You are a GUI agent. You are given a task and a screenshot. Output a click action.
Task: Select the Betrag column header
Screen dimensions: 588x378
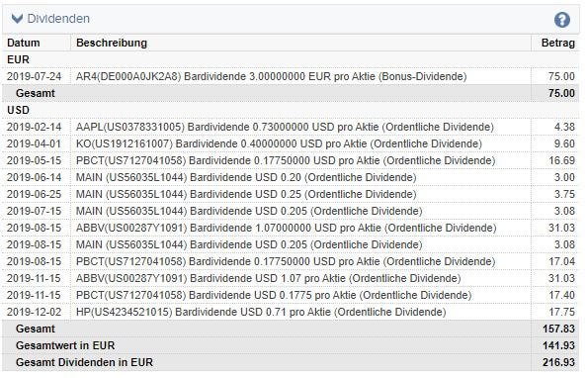point(558,43)
